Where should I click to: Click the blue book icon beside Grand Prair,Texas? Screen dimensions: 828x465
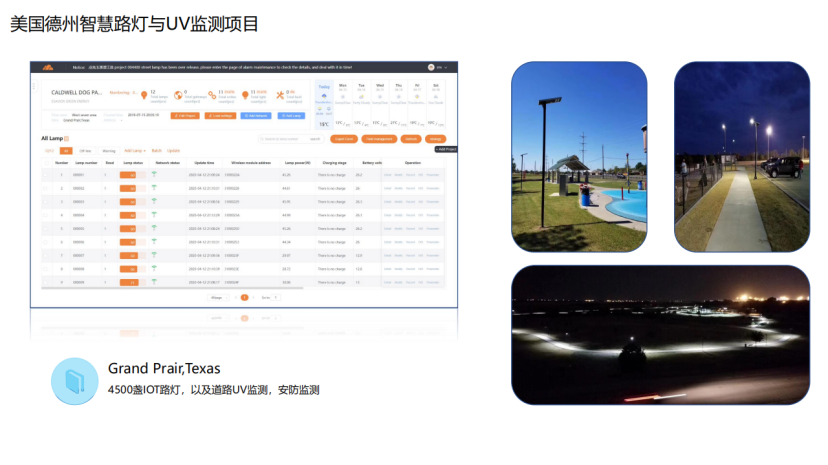74,381
